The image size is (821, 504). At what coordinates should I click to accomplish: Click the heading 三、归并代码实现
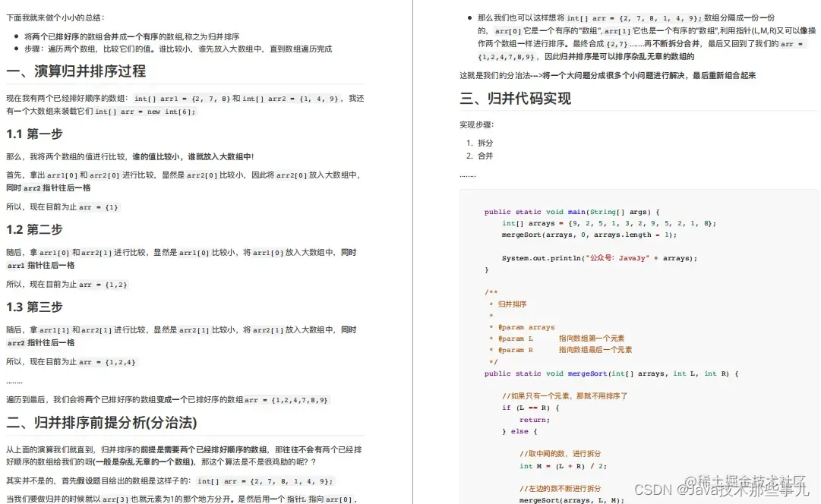[x=516, y=99]
